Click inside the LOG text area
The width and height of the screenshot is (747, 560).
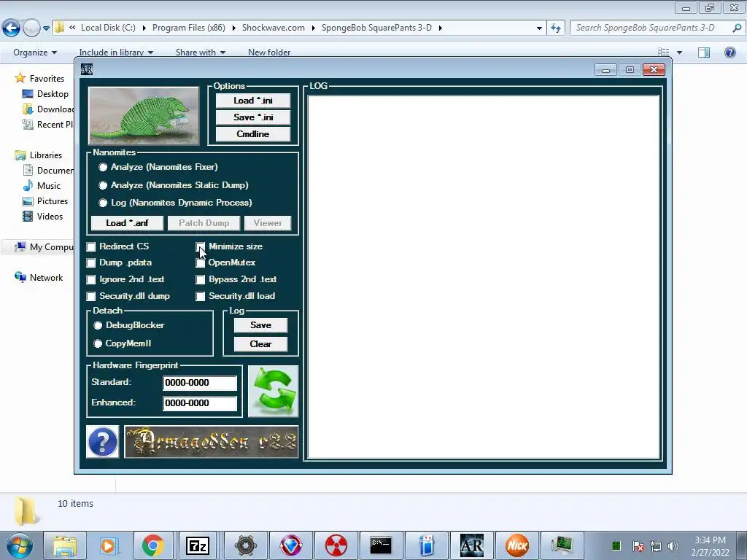484,277
